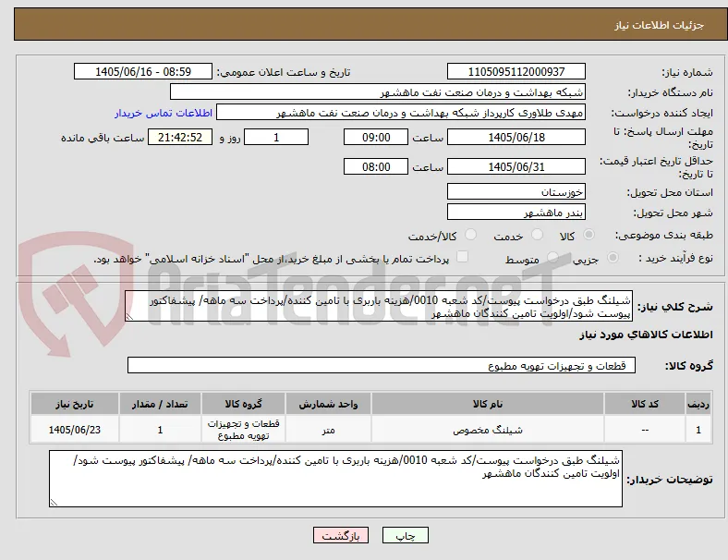Screen dimensions: 728x560
Task: Click the شیلنگ مخصوص item name cell
Action: click(x=488, y=430)
